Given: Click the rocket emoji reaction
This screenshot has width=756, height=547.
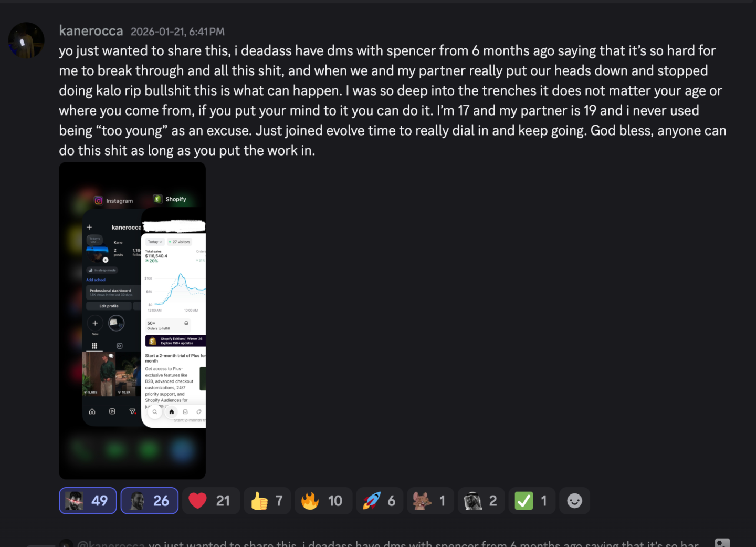Looking at the screenshot, I should pos(380,501).
